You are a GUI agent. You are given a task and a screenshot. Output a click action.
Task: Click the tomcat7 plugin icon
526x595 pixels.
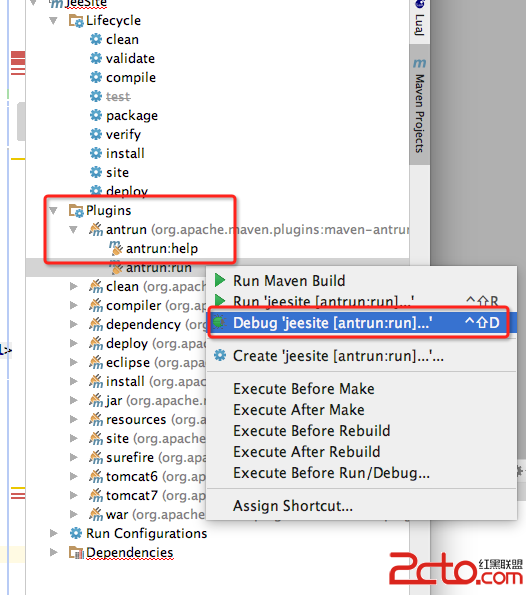pos(96,495)
